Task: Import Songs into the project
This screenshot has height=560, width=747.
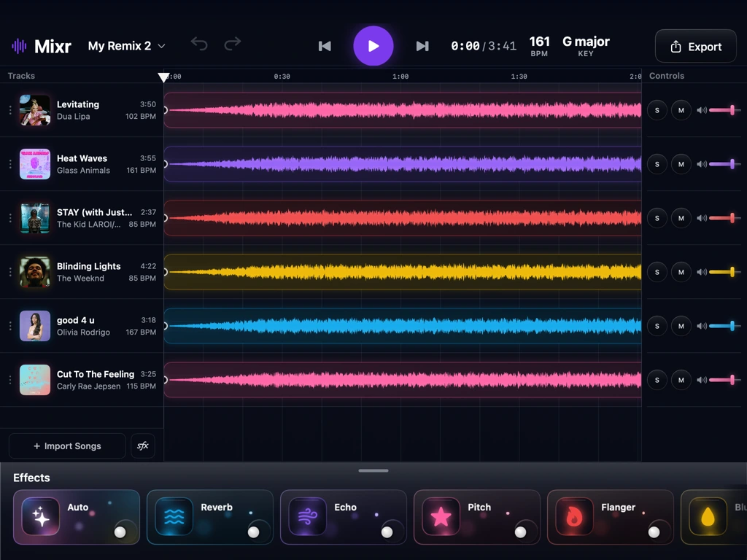Action: [67, 446]
